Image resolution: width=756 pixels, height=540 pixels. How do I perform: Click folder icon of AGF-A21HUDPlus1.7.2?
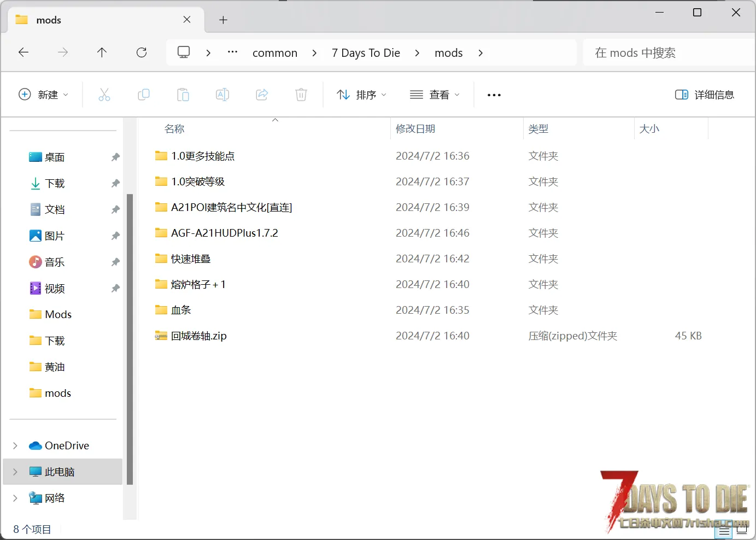point(161,233)
